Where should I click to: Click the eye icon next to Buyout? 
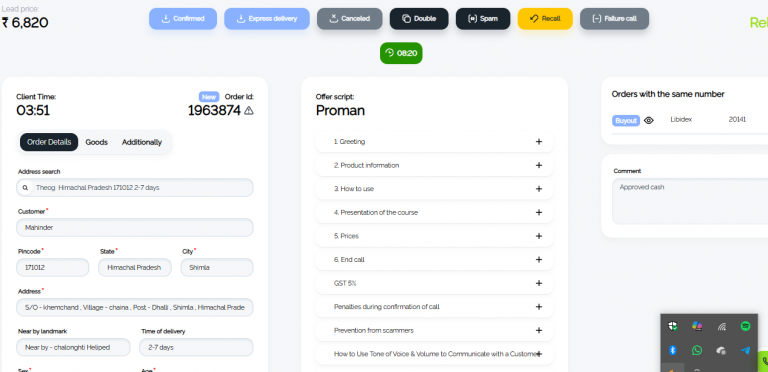pyautogui.click(x=648, y=120)
